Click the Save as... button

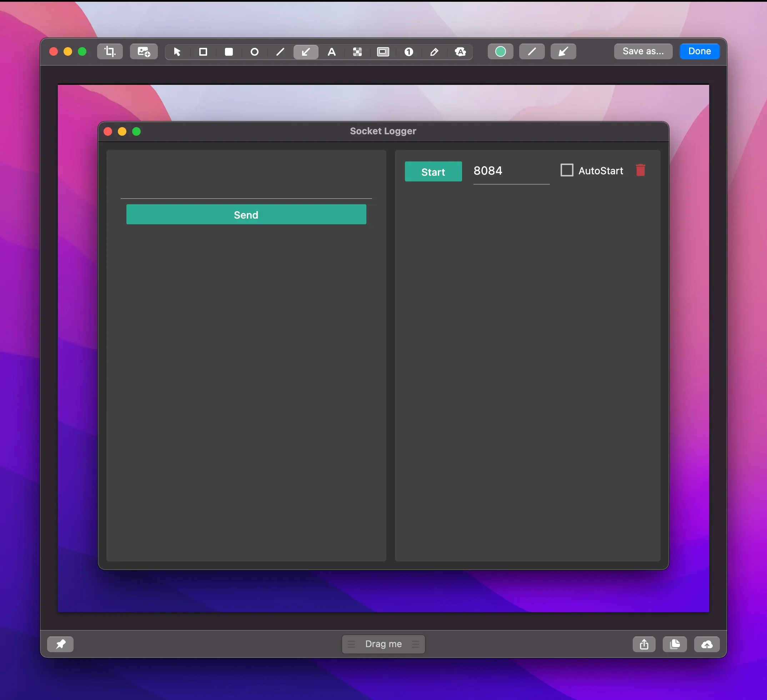pos(643,51)
